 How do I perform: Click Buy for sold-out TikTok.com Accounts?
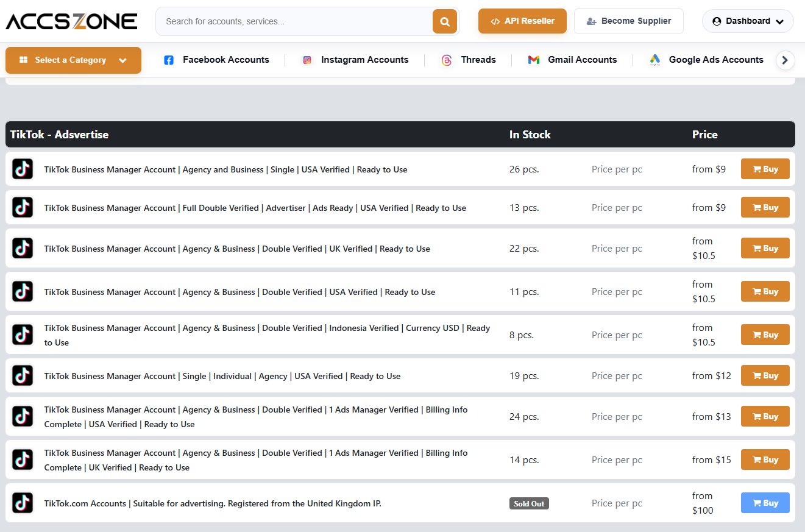[765, 503]
